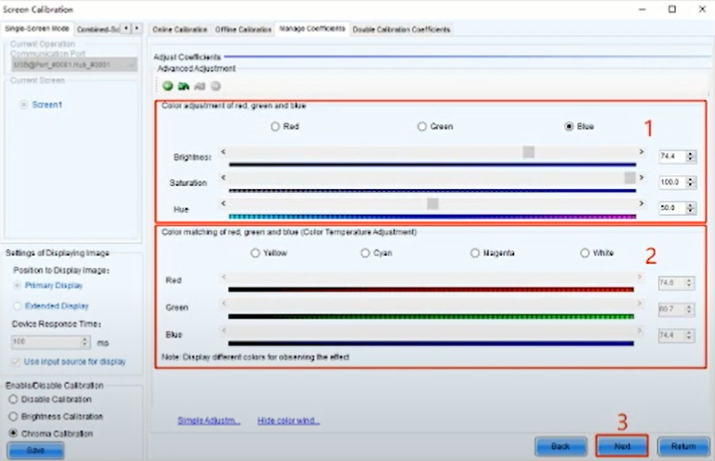Viewport: 715px width, 461px height.
Task: Select Disable Calibration option
Action: coord(13,399)
